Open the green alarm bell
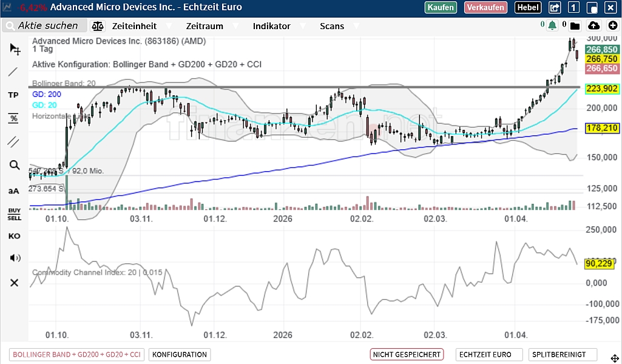The height and width of the screenshot is (364, 622). [552, 25]
